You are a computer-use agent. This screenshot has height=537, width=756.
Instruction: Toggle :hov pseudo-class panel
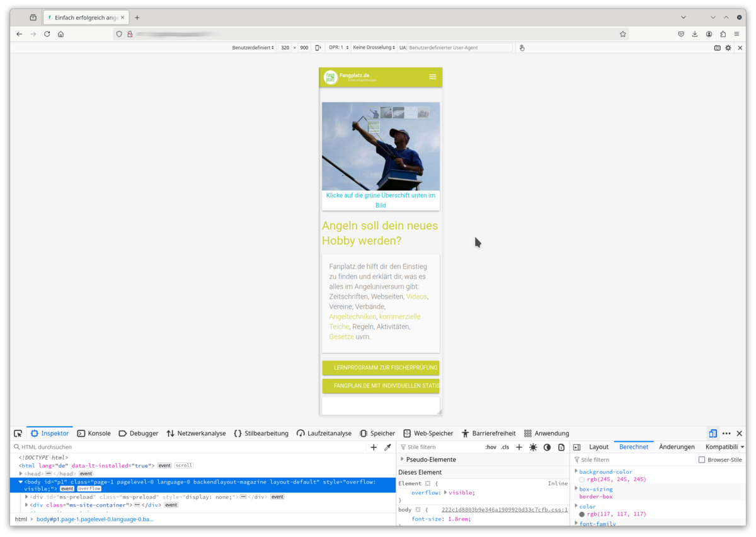pyautogui.click(x=491, y=448)
